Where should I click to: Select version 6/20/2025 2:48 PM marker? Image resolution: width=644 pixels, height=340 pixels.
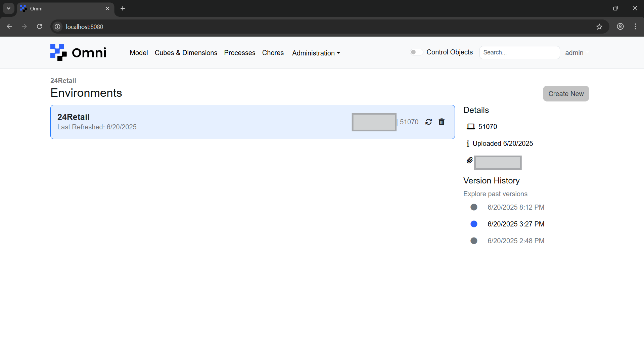pos(474,241)
